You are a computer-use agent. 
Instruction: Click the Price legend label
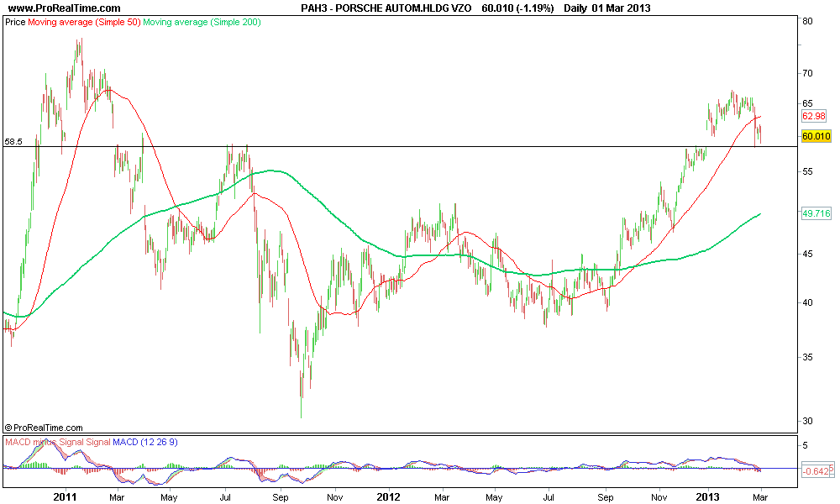coord(15,22)
